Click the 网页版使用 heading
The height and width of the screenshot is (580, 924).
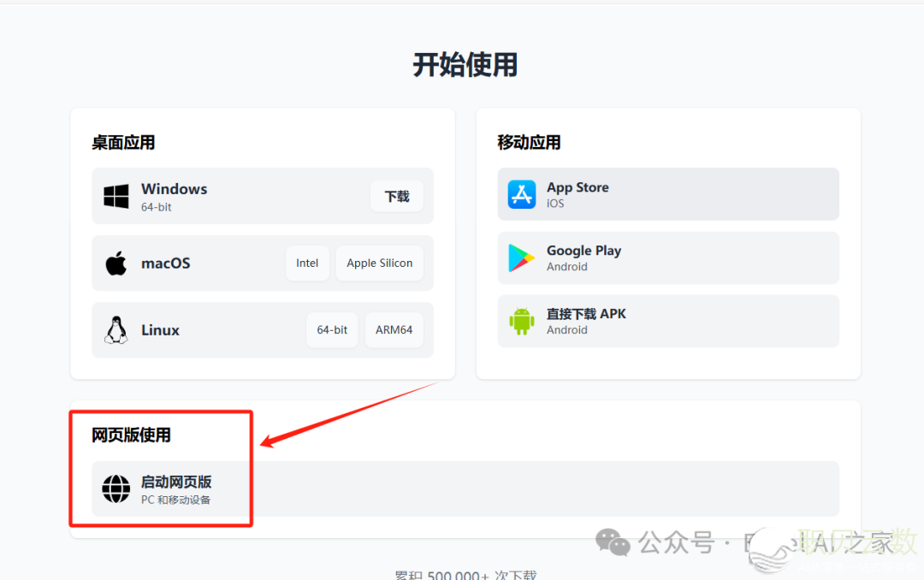pyautogui.click(x=131, y=435)
